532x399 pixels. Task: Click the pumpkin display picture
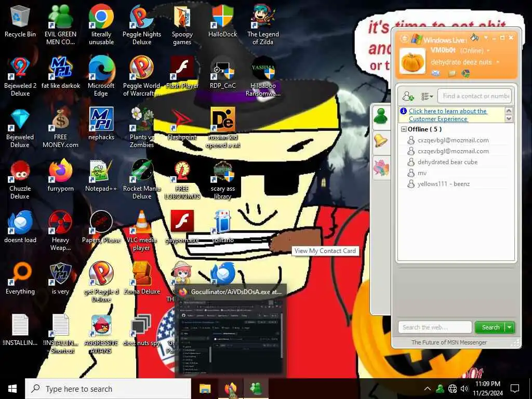pos(412,61)
